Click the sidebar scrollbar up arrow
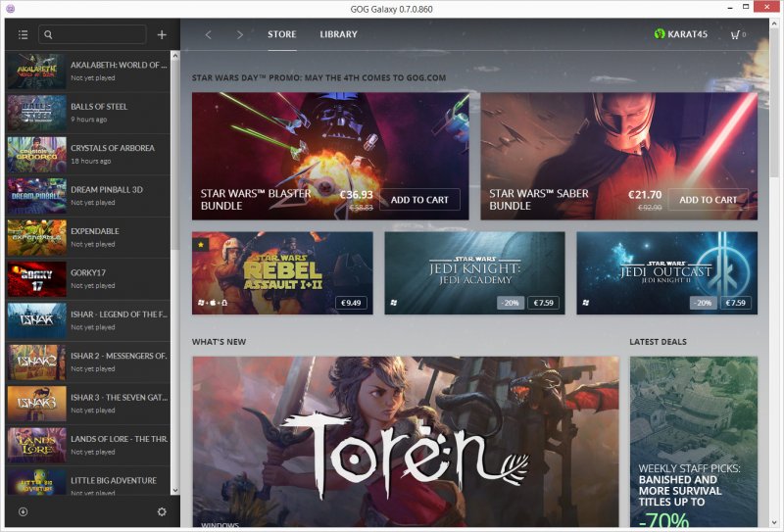784x532 pixels. [175, 56]
